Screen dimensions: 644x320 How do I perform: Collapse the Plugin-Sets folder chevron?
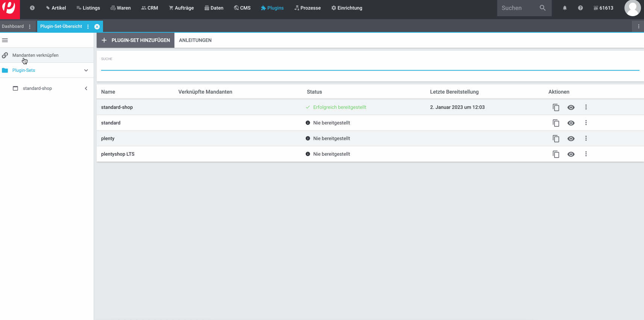tap(86, 70)
